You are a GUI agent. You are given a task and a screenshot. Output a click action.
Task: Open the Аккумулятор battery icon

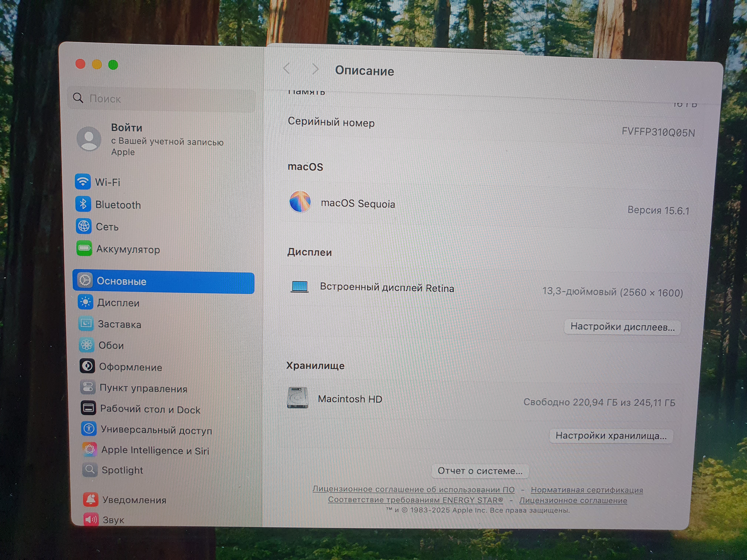(x=84, y=249)
